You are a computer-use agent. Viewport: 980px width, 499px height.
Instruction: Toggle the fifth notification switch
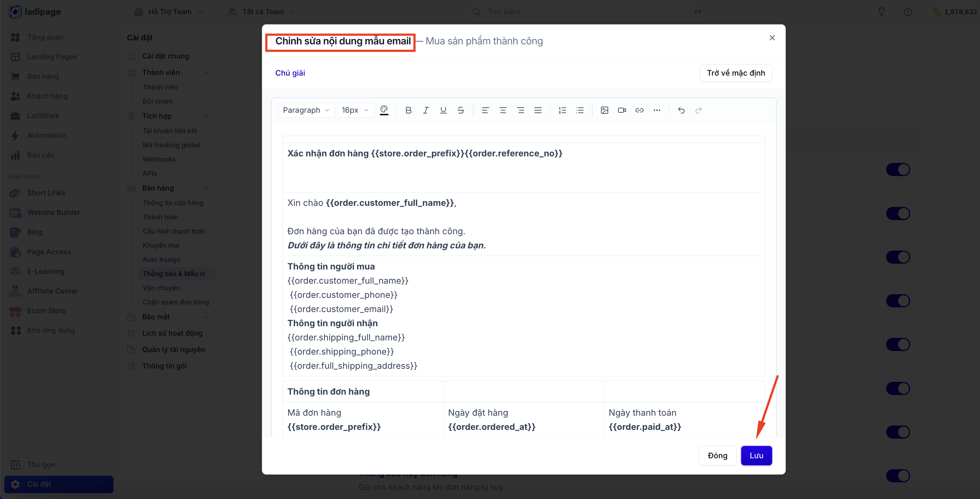click(898, 344)
